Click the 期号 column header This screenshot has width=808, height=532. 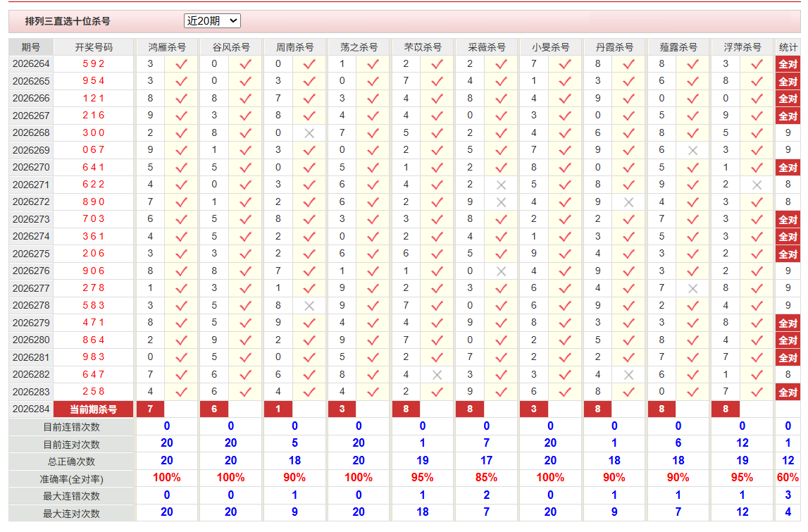pyautogui.click(x=31, y=47)
